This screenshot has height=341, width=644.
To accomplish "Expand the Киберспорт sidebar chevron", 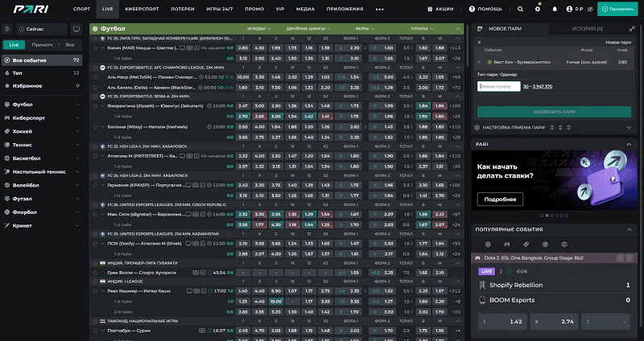I will pyautogui.click(x=77, y=118).
